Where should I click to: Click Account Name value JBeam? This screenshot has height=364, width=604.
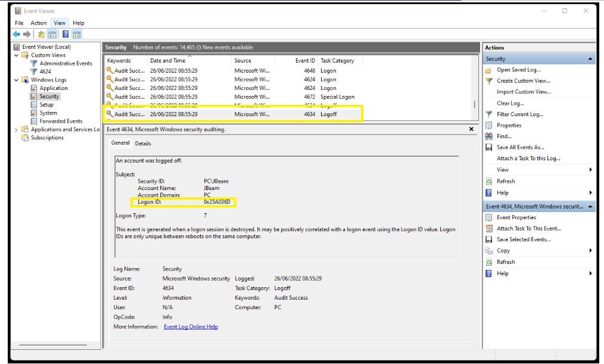211,188
